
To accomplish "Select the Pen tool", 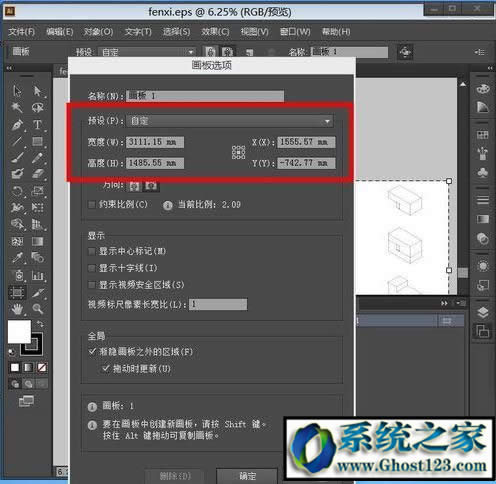I will coord(17,125).
